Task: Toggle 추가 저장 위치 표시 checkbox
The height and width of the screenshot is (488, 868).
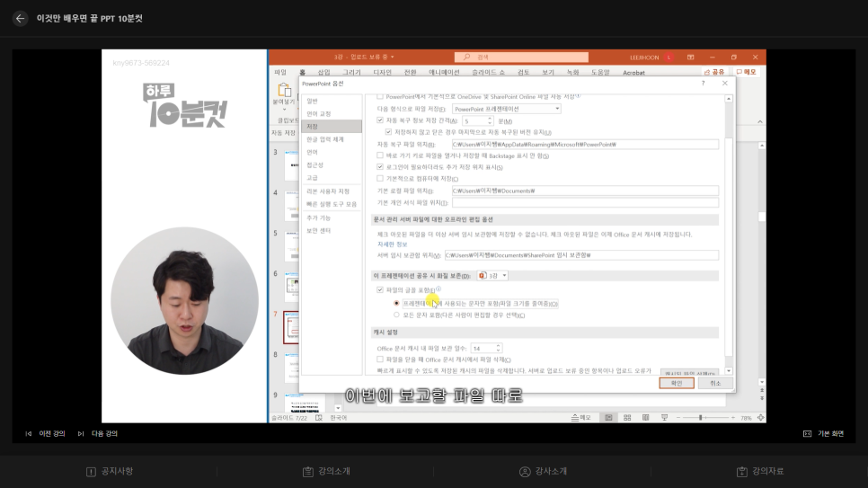Action: click(380, 167)
